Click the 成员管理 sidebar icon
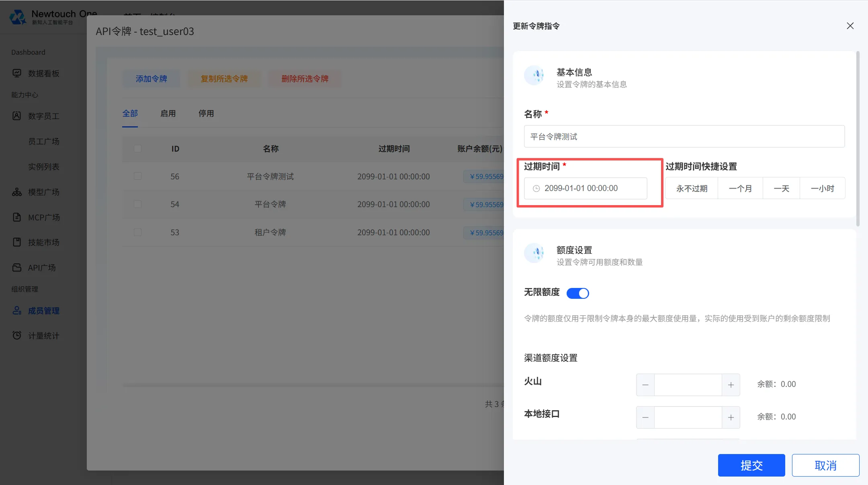 [x=17, y=310]
